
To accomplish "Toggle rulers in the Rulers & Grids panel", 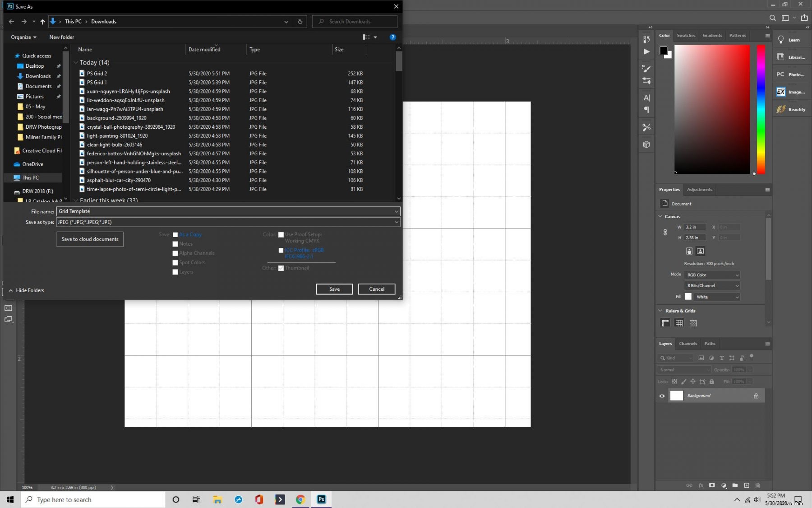I will coord(665,323).
